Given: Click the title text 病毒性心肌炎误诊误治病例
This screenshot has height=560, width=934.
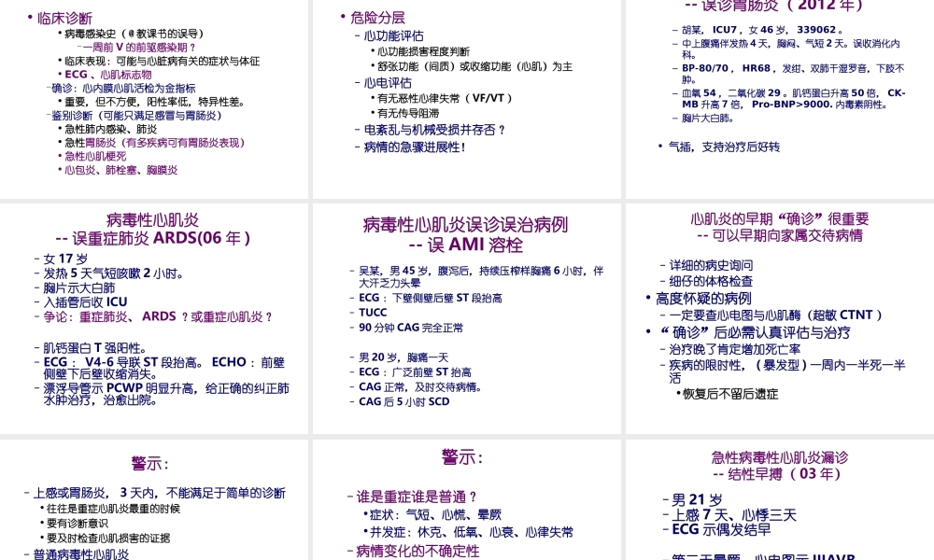Looking at the screenshot, I should coord(465,225).
